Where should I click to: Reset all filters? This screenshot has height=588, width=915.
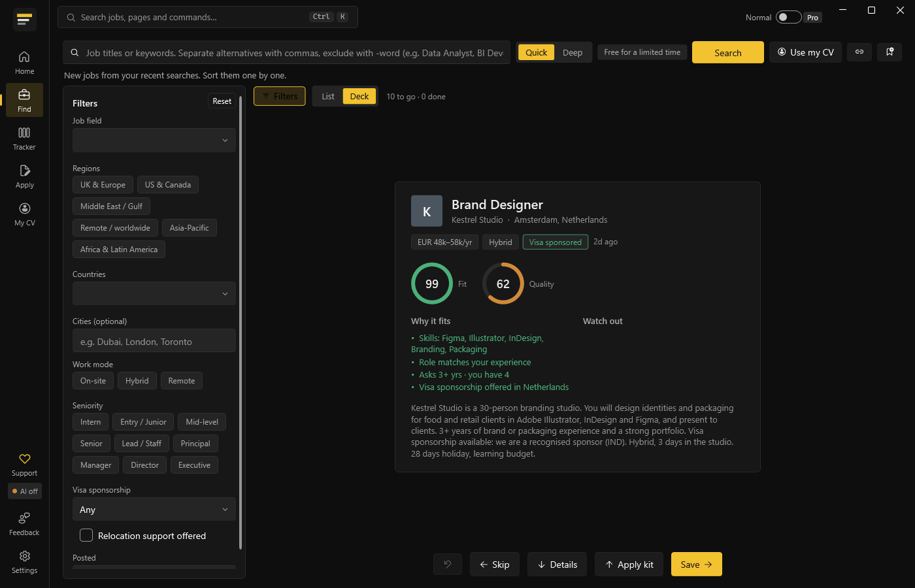[222, 101]
